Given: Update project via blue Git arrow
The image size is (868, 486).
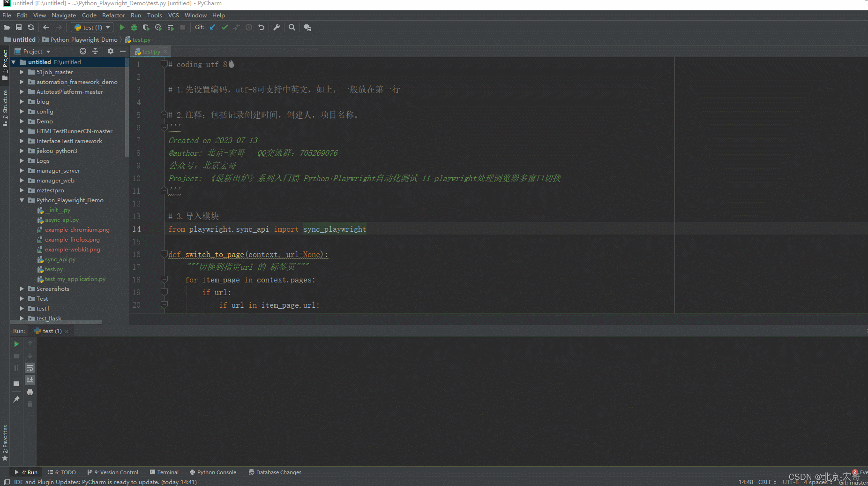Looking at the screenshot, I should pos(212,27).
